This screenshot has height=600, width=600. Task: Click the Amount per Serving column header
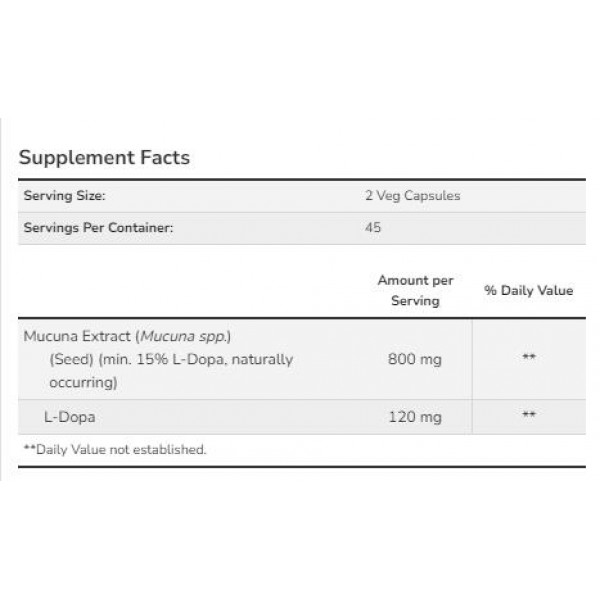coord(415,291)
